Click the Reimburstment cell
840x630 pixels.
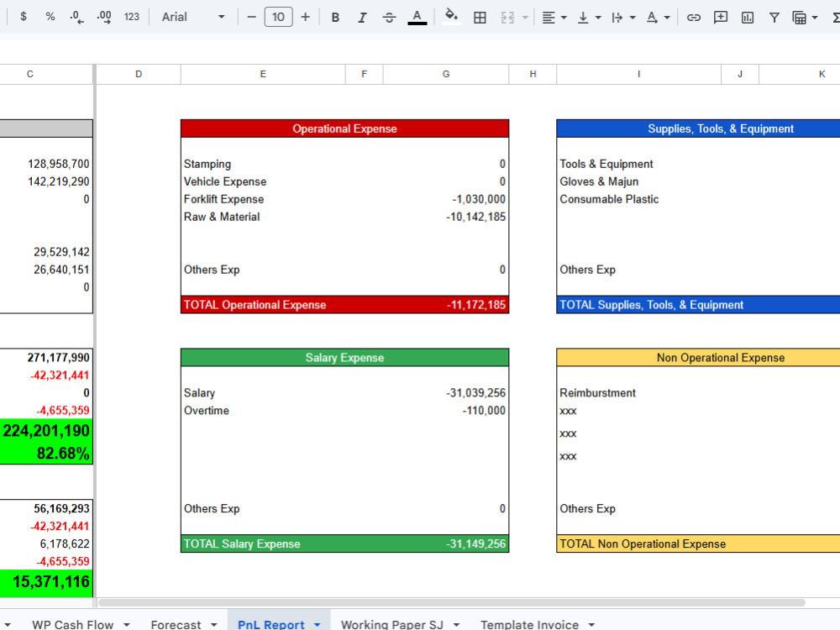click(x=638, y=392)
